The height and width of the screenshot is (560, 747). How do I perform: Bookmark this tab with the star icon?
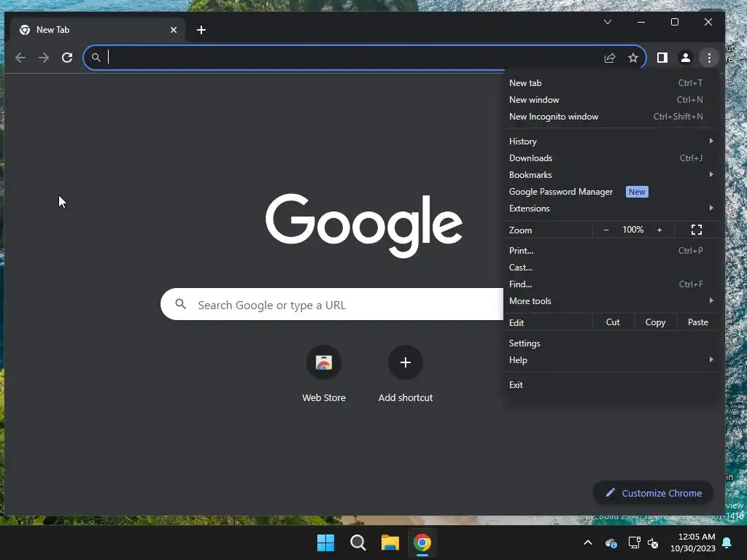[632, 58]
